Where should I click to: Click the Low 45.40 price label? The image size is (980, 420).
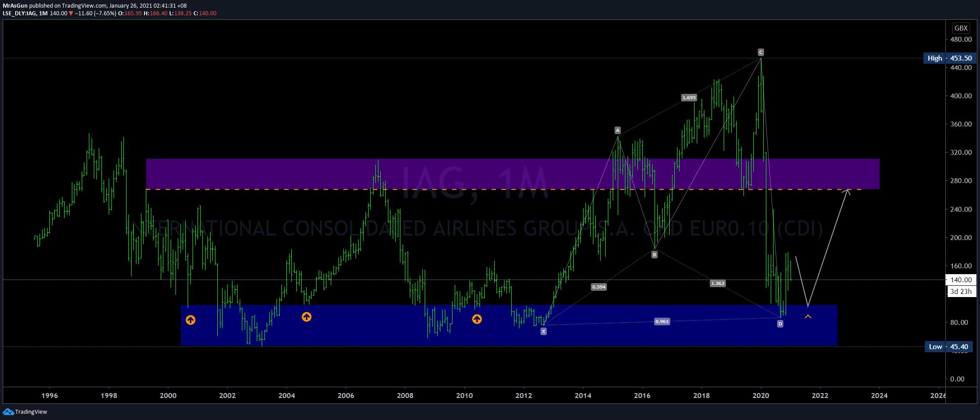tap(949, 346)
